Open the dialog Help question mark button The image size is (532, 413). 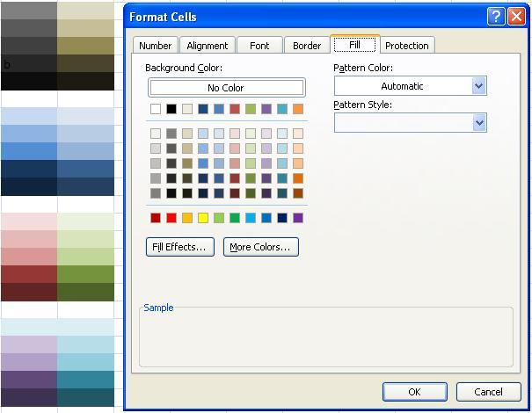(x=496, y=17)
